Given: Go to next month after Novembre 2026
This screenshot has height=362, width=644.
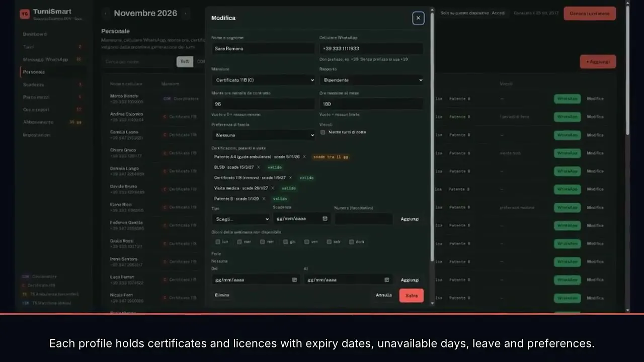Looking at the screenshot, I should click(186, 14).
